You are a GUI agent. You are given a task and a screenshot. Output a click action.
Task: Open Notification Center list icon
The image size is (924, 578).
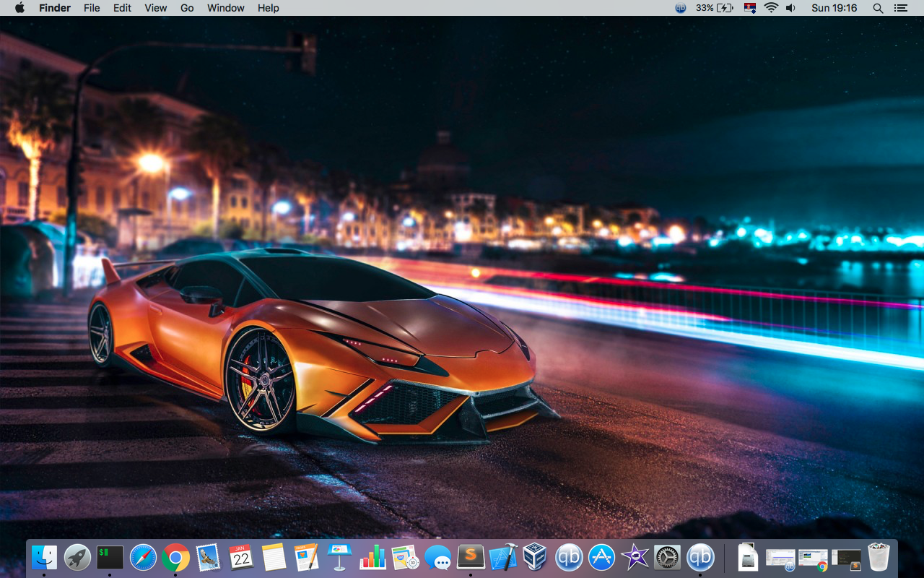click(900, 8)
